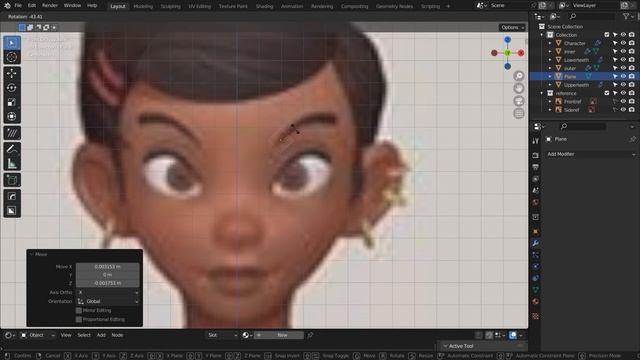This screenshot has height=360, width=640.
Task: Select the Transform tool in toolbar
Action: [x=12, y=116]
